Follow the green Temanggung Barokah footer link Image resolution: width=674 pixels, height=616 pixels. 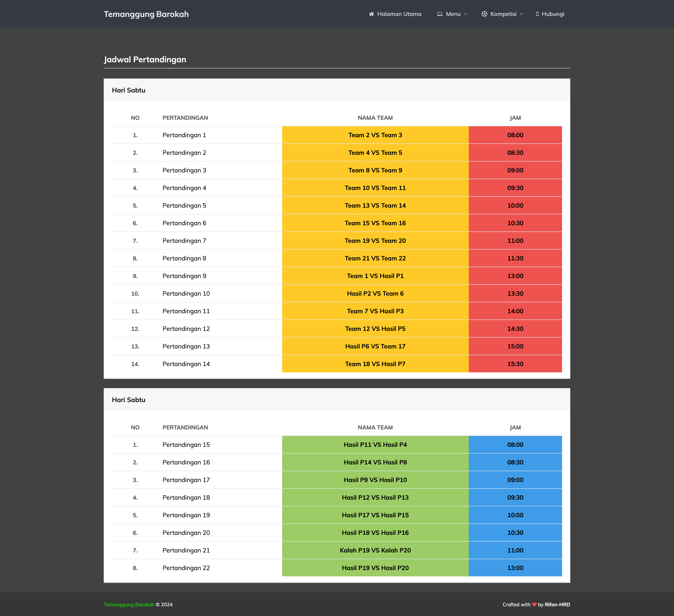[x=129, y=604]
